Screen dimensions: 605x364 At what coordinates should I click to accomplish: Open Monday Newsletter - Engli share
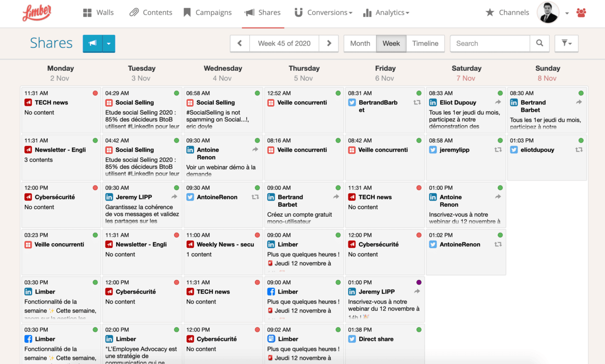pos(61,157)
